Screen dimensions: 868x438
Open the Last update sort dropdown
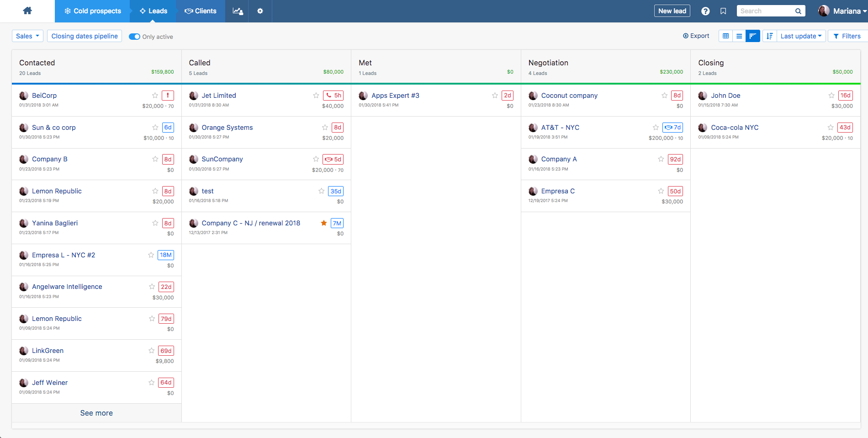(x=800, y=36)
